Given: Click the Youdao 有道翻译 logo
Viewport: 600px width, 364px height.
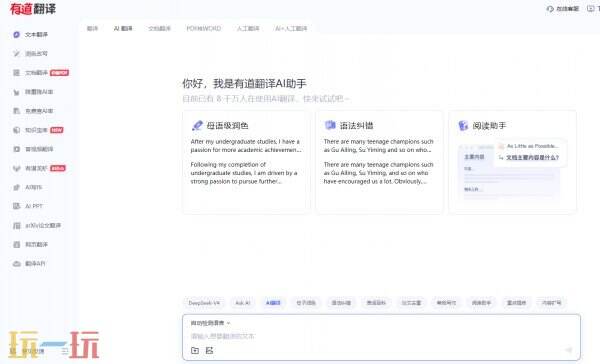Looking at the screenshot, I should [33, 8].
